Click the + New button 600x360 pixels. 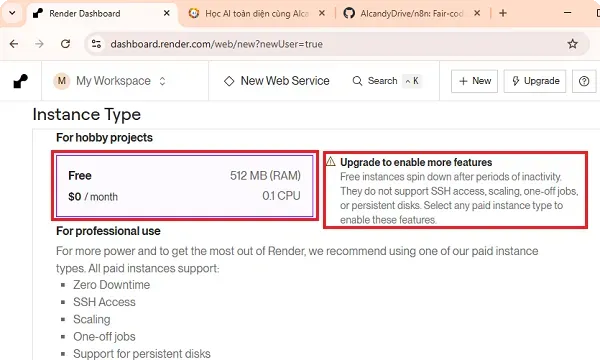click(x=474, y=81)
